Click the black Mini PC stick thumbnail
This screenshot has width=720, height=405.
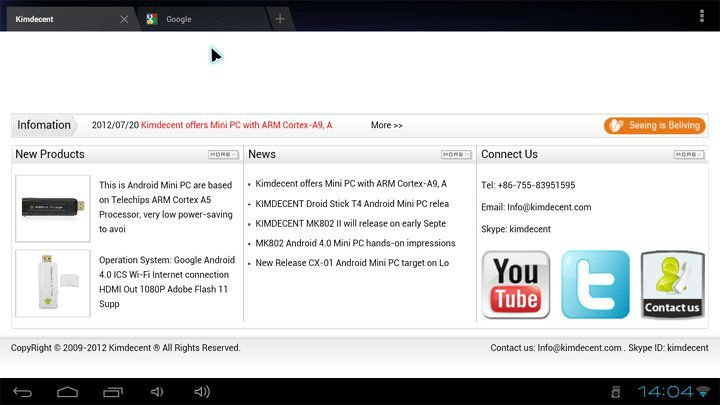53,208
